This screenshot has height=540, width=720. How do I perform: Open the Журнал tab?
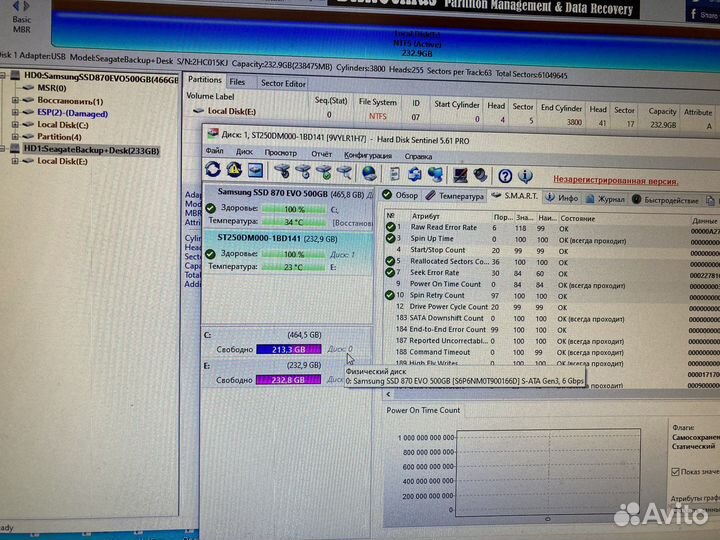click(605, 199)
